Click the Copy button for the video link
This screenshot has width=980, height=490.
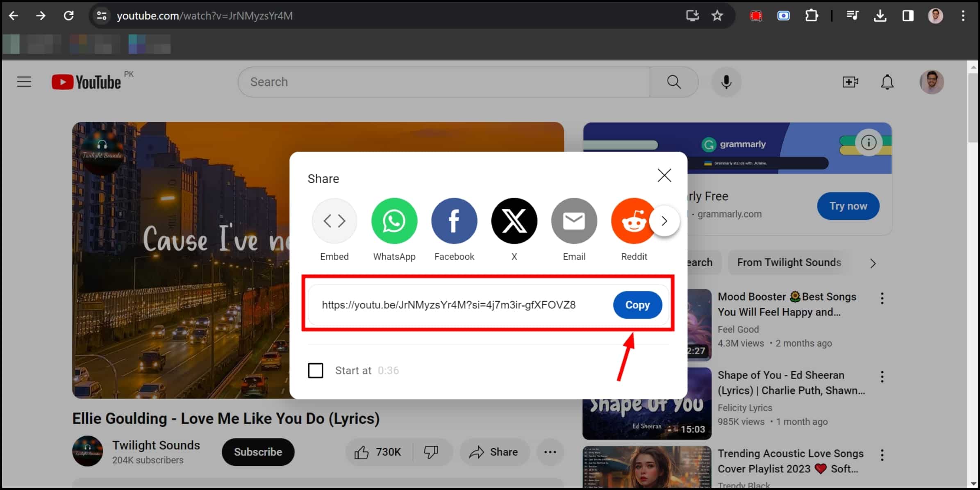tap(637, 305)
